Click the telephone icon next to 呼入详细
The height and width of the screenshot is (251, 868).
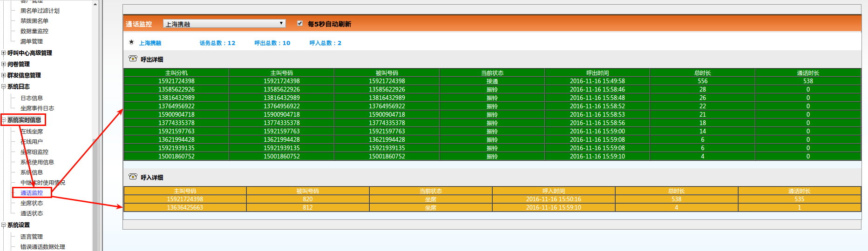pyautogui.click(x=133, y=177)
